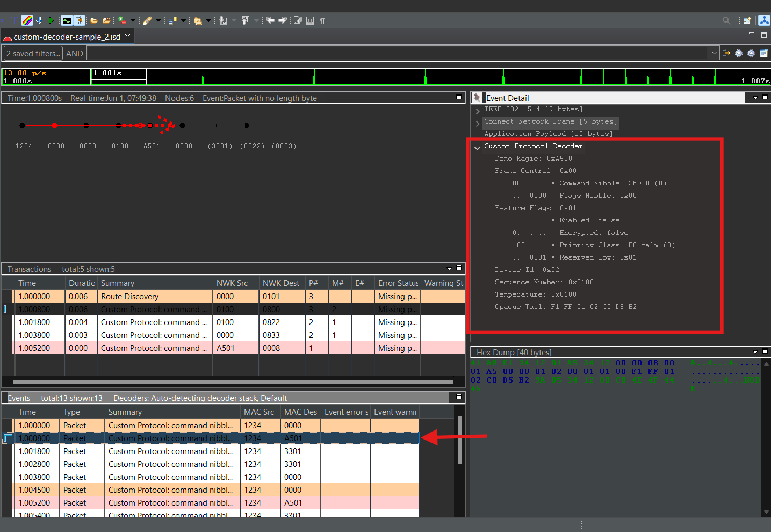The height and width of the screenshot is (532, 771).
Task: Open the 2 saved filters button
Action: click(x=33, y=53)
